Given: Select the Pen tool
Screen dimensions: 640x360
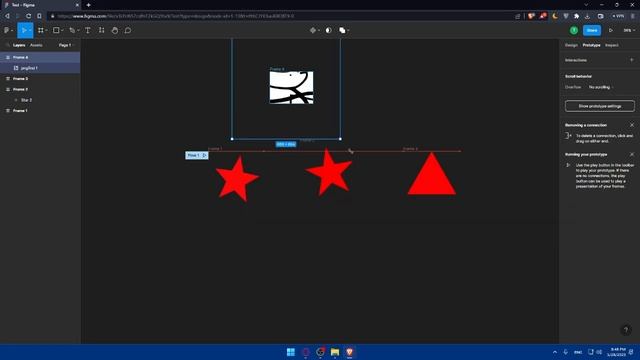Looking at the screenshot, I should click(72, 30).
